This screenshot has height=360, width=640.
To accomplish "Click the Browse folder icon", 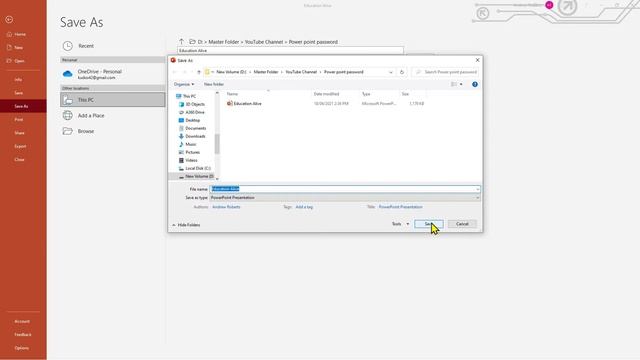I will [68, 131].
